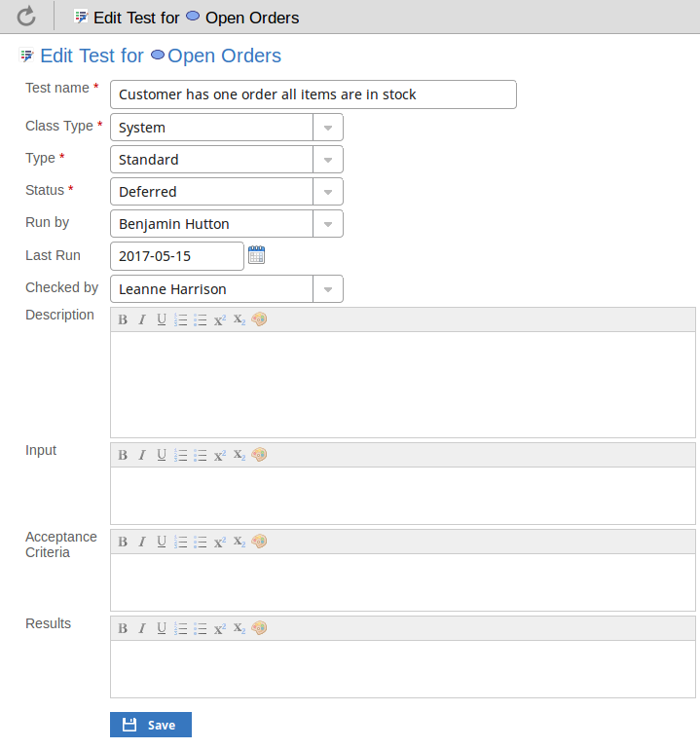This screenshot has height=749, width=700.
Task: Apply superscript in Input toolbar
Action: [220, 455]
